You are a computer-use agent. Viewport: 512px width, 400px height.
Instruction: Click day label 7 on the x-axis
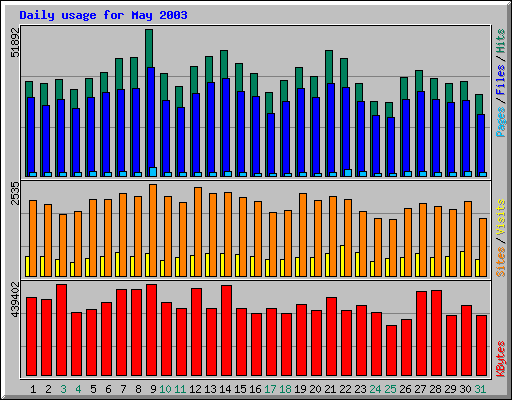tap(123, 389)
